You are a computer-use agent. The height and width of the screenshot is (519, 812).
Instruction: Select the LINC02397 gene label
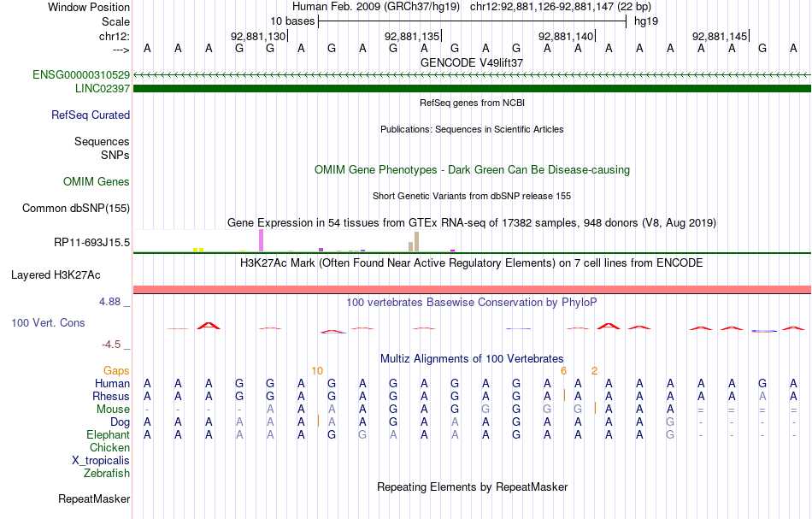pos(103,88)
